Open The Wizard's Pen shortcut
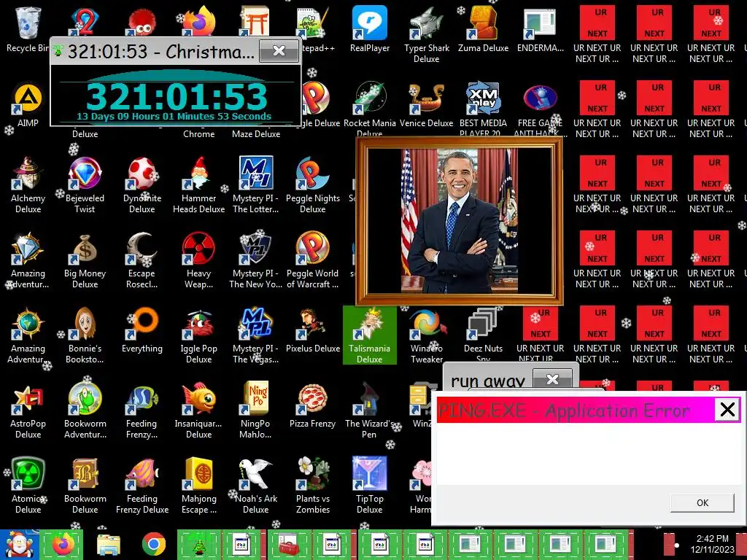This screenshot has height=560, width=747. click(x=370, y=410)
